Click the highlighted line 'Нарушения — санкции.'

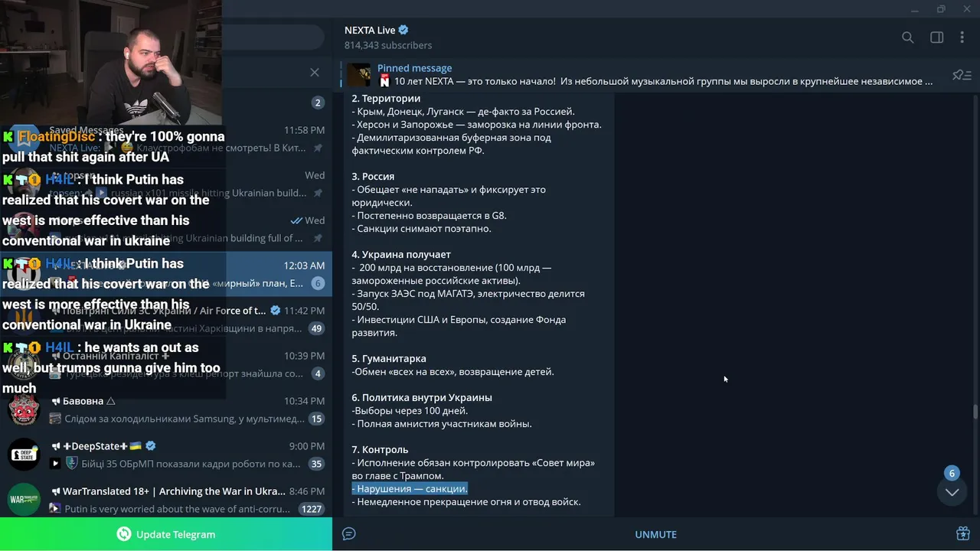(410, 489)
